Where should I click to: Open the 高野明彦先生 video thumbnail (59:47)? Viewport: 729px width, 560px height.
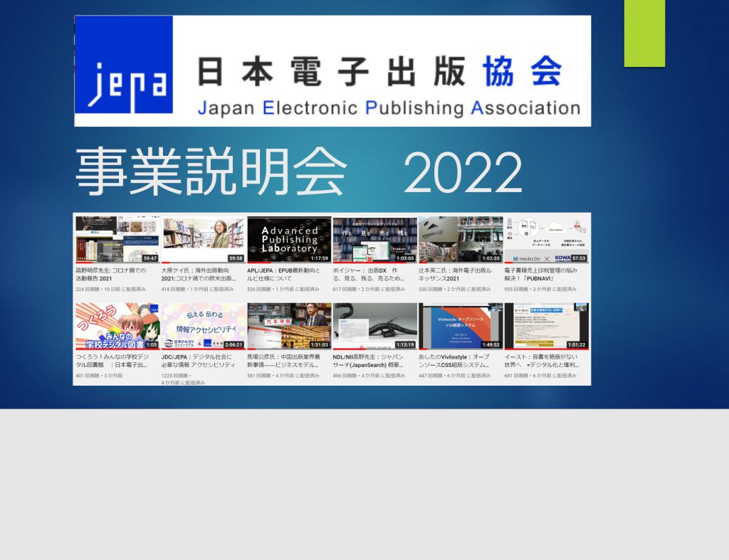point(117,240)
